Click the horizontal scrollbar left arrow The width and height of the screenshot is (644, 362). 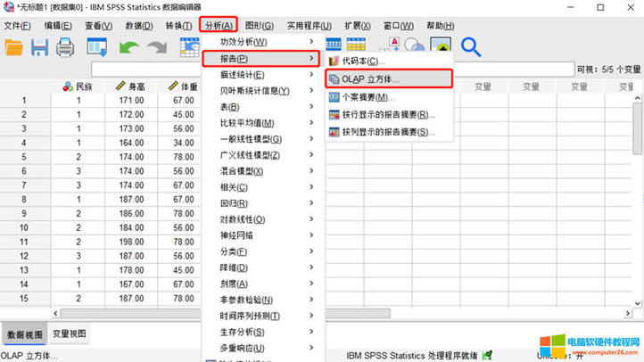tap(55, 313)
